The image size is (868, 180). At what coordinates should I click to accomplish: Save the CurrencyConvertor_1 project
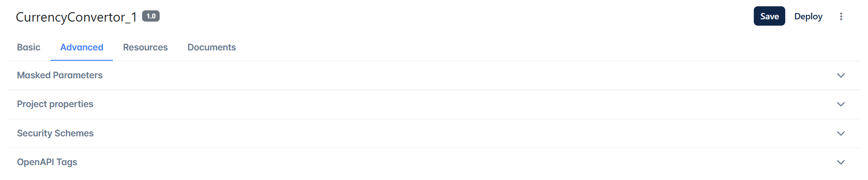tap(769, 16)
